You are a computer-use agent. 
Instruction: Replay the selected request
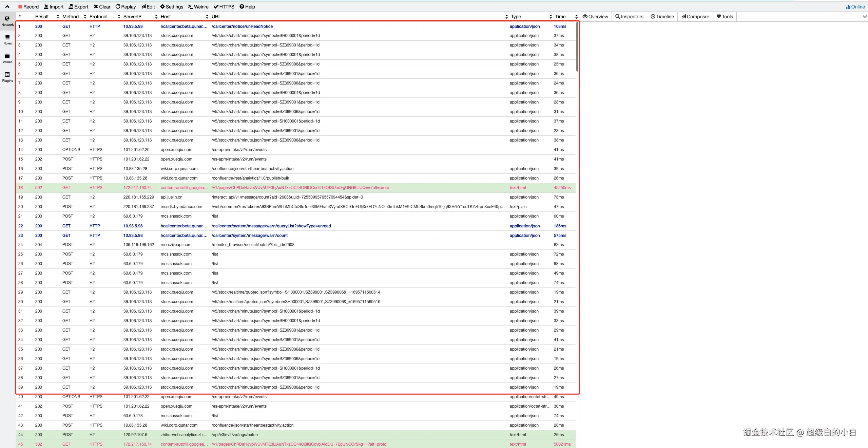pos(126,7)
